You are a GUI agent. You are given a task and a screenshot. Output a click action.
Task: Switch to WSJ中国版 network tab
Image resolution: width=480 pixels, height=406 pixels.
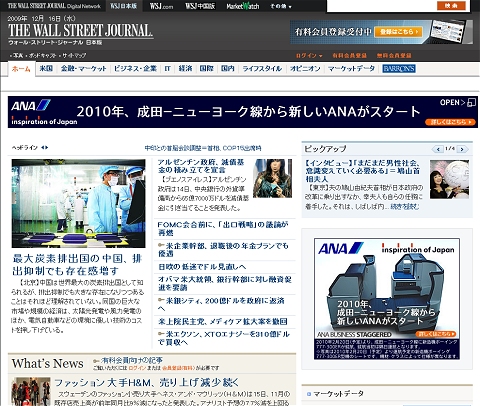coord(200,6)
